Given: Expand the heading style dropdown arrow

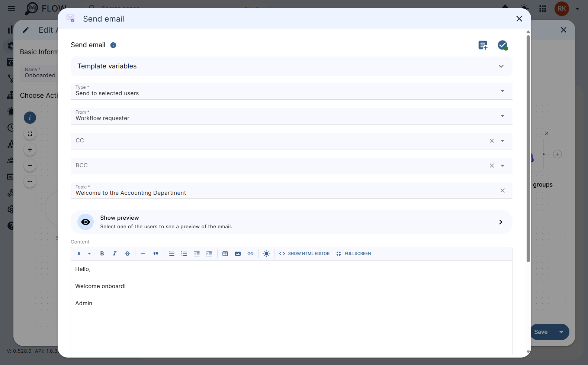Looking at the screenshot, I should pos(89,254).
